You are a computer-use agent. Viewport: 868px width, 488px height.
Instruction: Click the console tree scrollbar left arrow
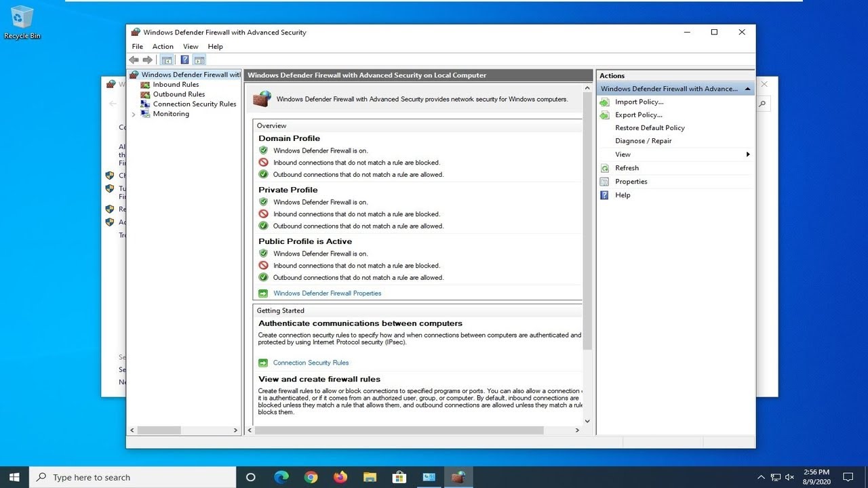click(x=133, y=430)
